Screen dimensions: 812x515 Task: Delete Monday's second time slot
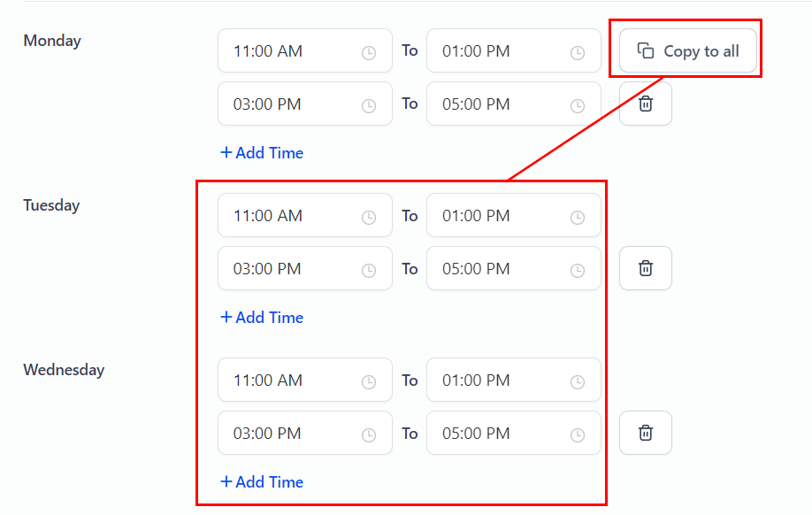point(646,104)
